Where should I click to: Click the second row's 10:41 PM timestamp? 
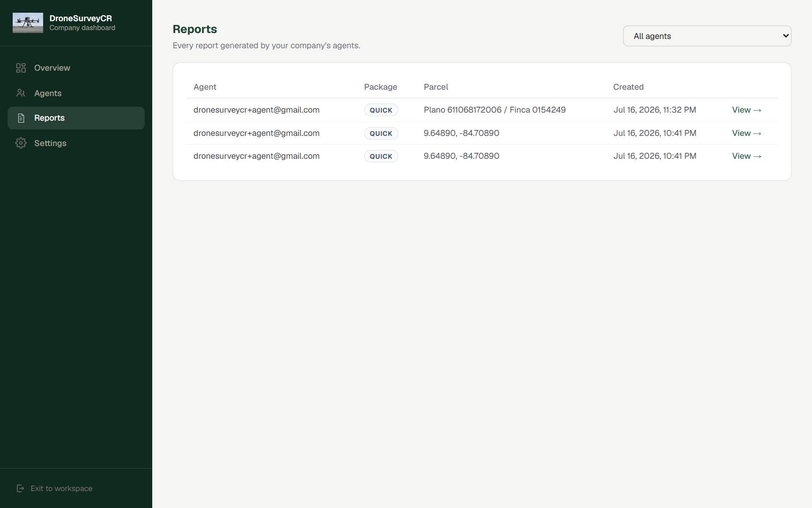[655, 133]
